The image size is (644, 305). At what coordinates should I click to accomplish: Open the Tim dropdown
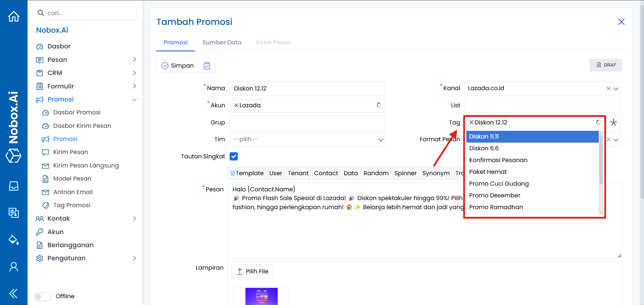[x=307, y=140]
